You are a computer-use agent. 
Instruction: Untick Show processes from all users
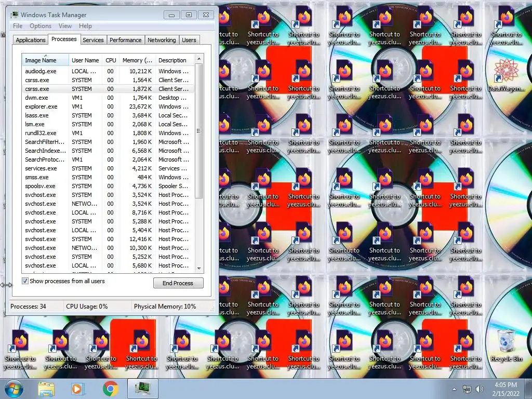tap(25, 281)
